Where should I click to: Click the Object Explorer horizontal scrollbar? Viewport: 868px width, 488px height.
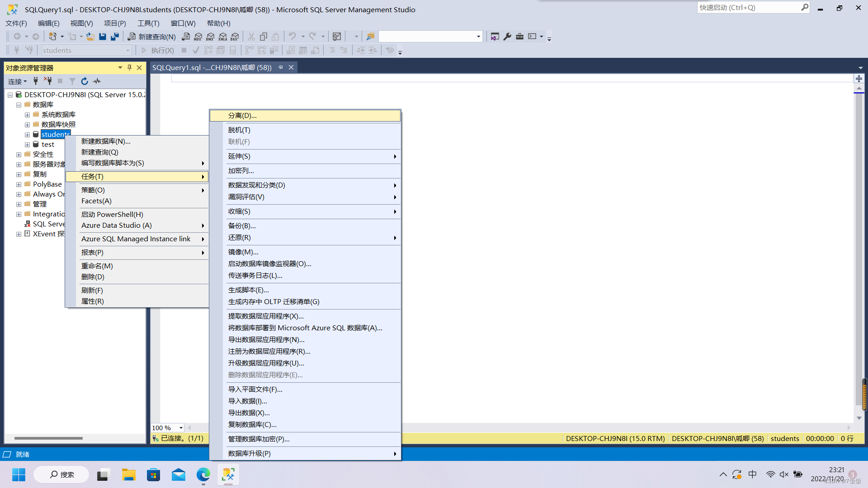(x=48, y=438)
